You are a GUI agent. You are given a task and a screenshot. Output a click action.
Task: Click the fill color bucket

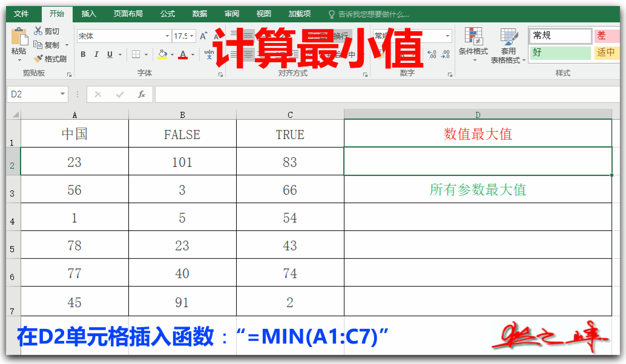click(162, 54)
